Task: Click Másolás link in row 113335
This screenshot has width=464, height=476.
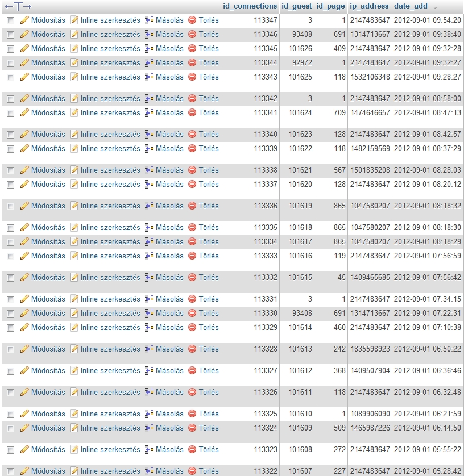Action: pos(169,228)
